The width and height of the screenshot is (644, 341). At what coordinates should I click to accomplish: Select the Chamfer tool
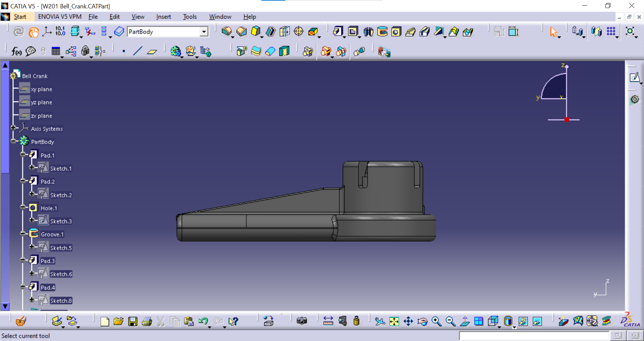[x=241, y=31]
